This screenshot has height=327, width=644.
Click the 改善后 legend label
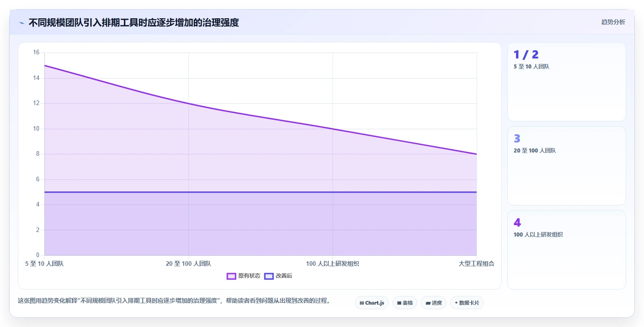tap(284, 276)
